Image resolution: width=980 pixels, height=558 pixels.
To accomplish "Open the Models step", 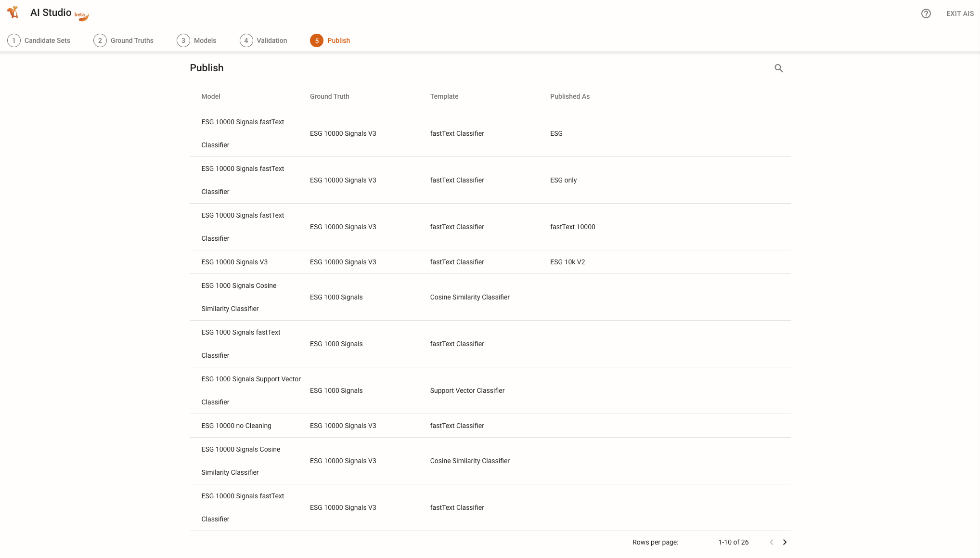I will point(205,40).
